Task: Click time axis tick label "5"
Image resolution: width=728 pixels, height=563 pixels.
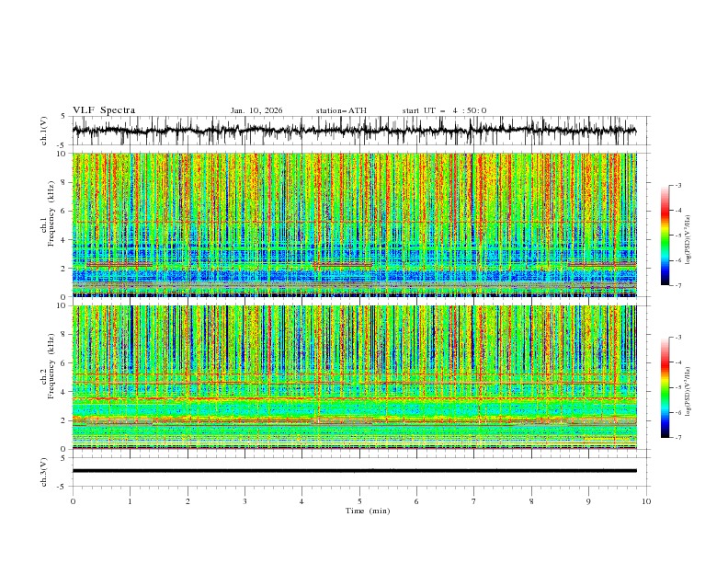Action: [359, 501]
